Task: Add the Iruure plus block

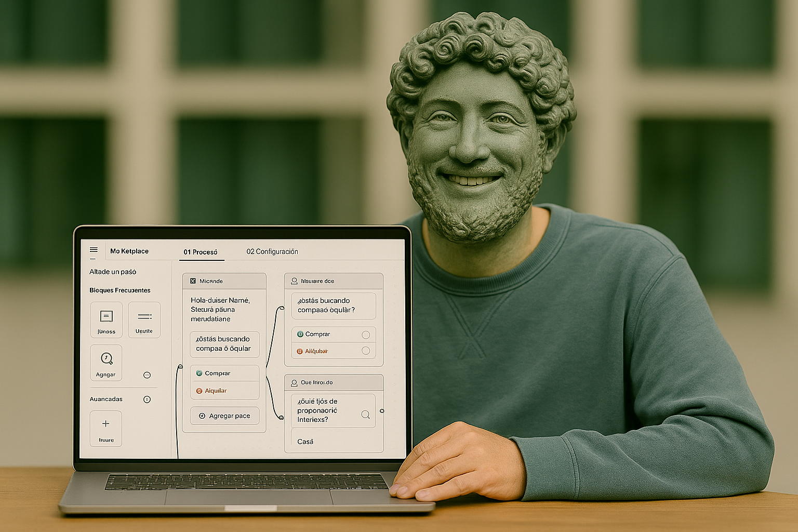Action: point(106,429)
